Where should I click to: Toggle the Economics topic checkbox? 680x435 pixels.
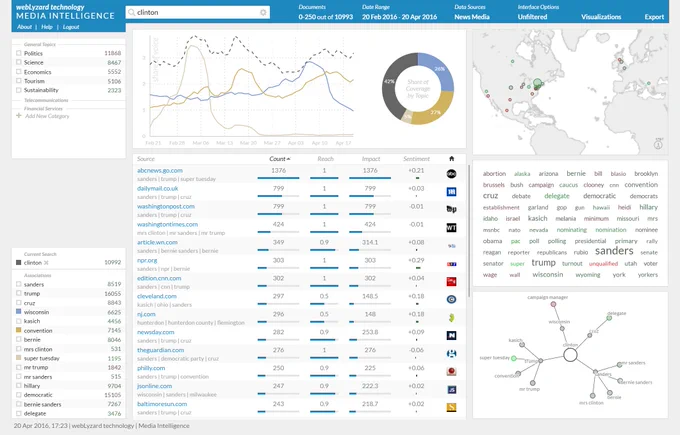click(19, 72)
